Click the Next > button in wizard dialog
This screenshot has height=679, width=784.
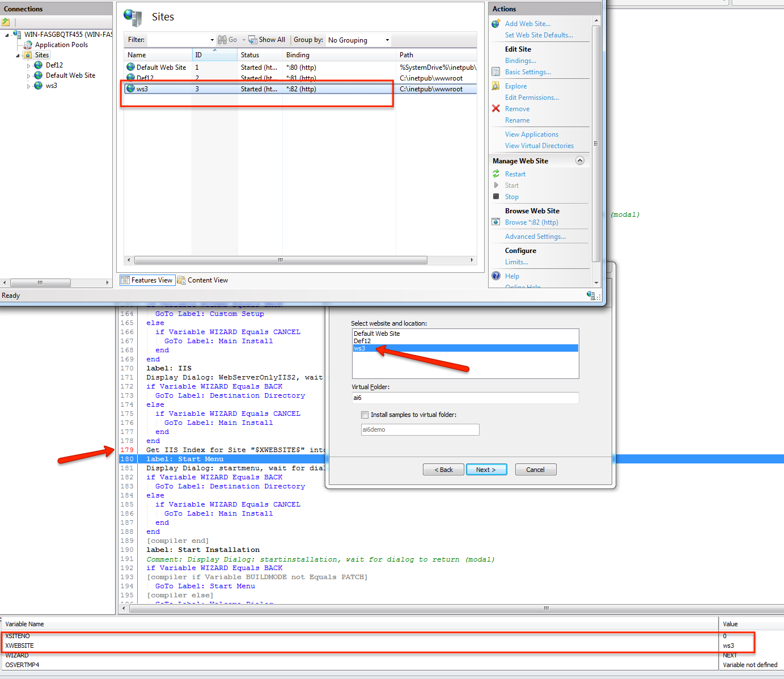[486, 470]
